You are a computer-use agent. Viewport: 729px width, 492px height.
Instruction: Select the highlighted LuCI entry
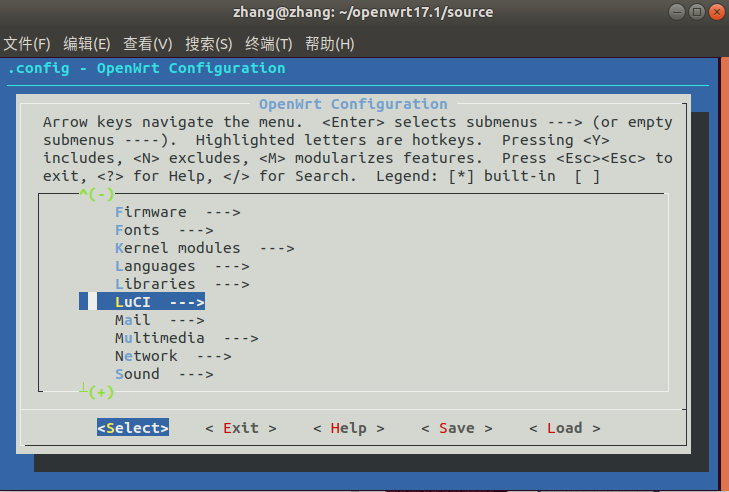point(159,302)
